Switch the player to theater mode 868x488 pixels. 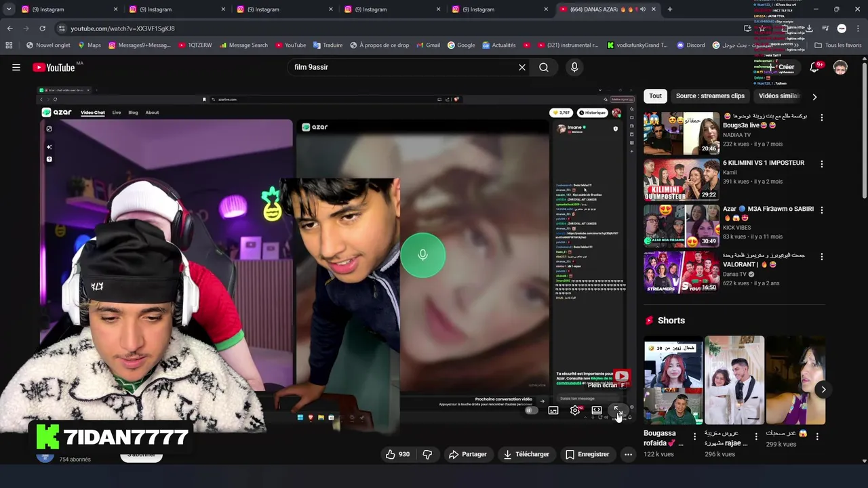597,410
